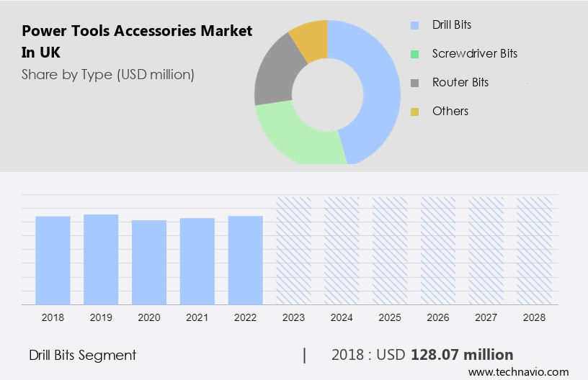This screenshot has width=588, height=380.
Task: Click the Screwdriver Bits legend label
Action: 474,54
